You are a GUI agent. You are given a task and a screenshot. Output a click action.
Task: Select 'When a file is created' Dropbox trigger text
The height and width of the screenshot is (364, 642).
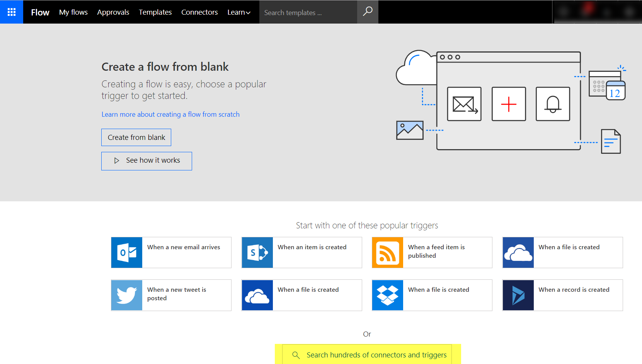439,290
